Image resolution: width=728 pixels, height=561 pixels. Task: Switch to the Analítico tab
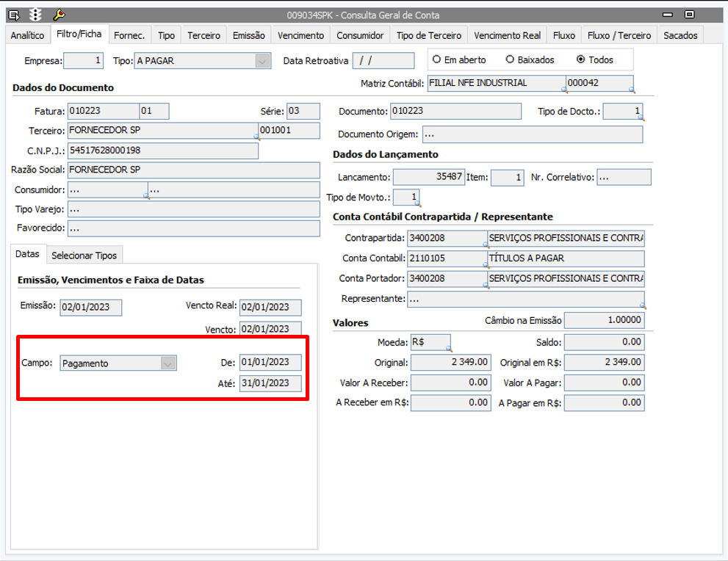pyautogui.click(x=27, y=35)
